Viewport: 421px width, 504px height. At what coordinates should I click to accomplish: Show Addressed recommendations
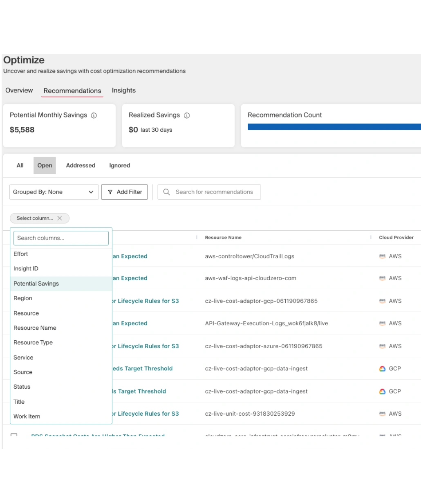click(81, 166)
